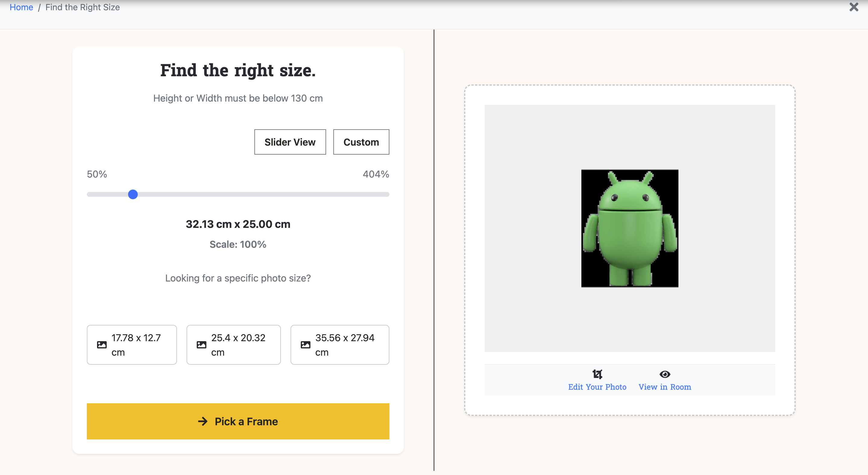The image size is (868, 475).
Task: Switch to Slider View
Action: [x=290, y=142]
